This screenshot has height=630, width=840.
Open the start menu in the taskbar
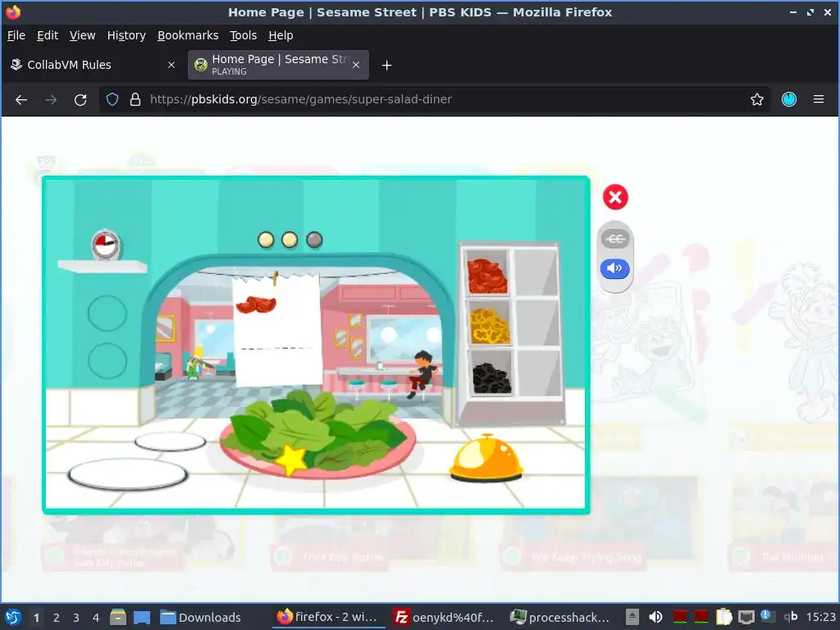point(13,617)
